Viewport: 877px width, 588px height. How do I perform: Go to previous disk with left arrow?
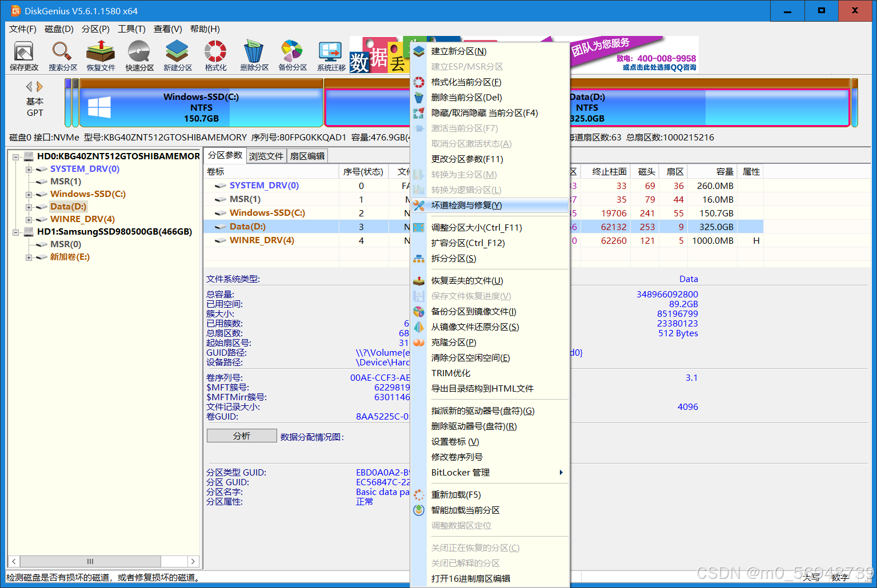click(29, 87)
